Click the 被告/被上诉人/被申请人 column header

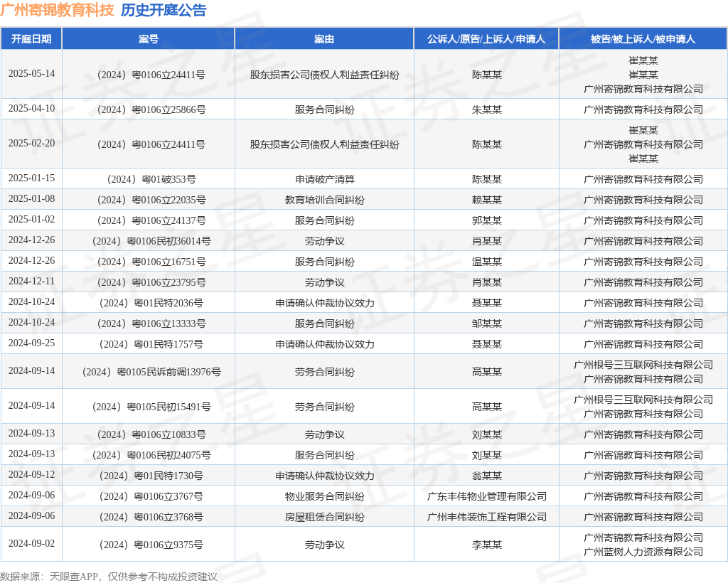(643, 39)
